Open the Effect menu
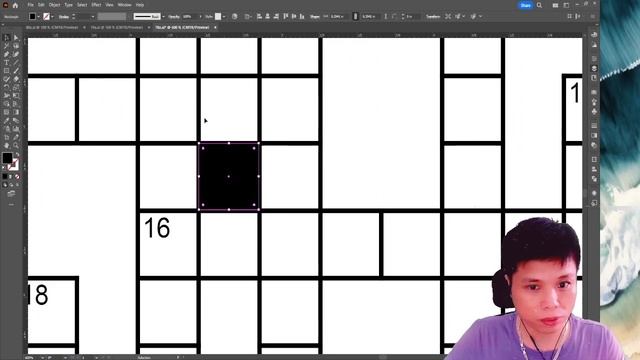Viewport: 640px width, 360px height. [96, 5]
